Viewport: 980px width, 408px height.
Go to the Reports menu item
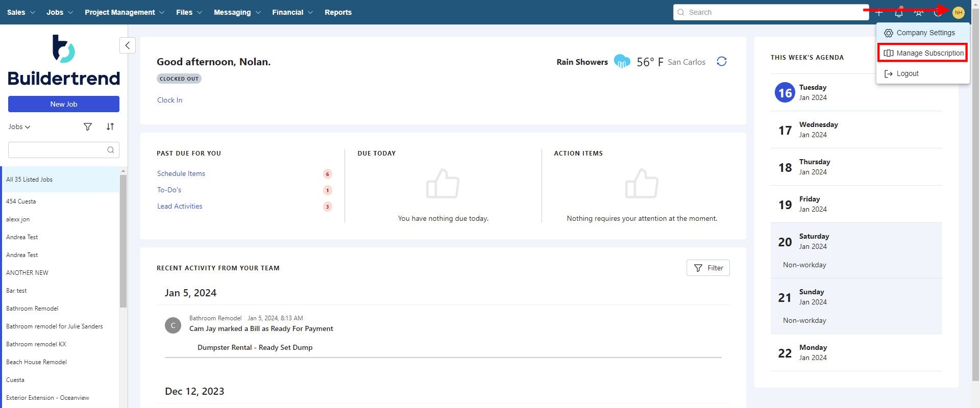click(338, 12)
